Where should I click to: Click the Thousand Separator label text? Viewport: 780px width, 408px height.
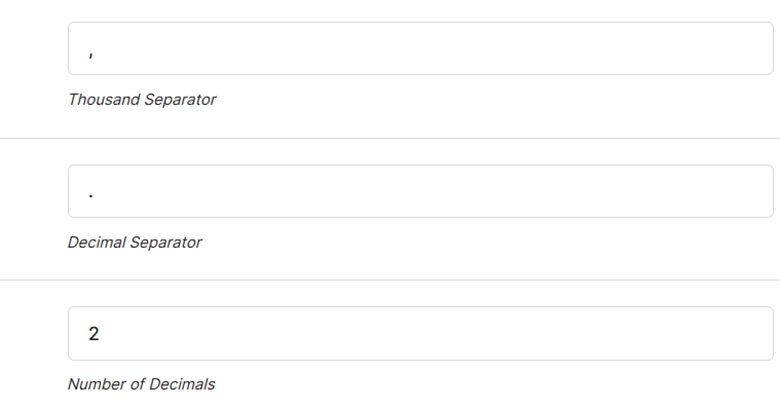(142, 100)
